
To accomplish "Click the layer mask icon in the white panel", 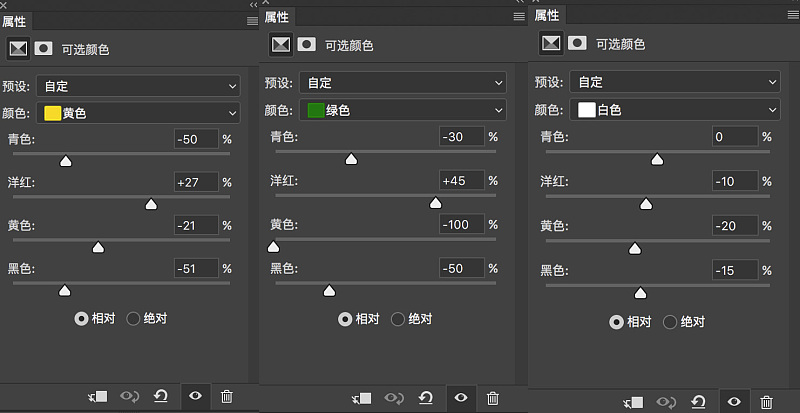I will (x=577, y=43).
